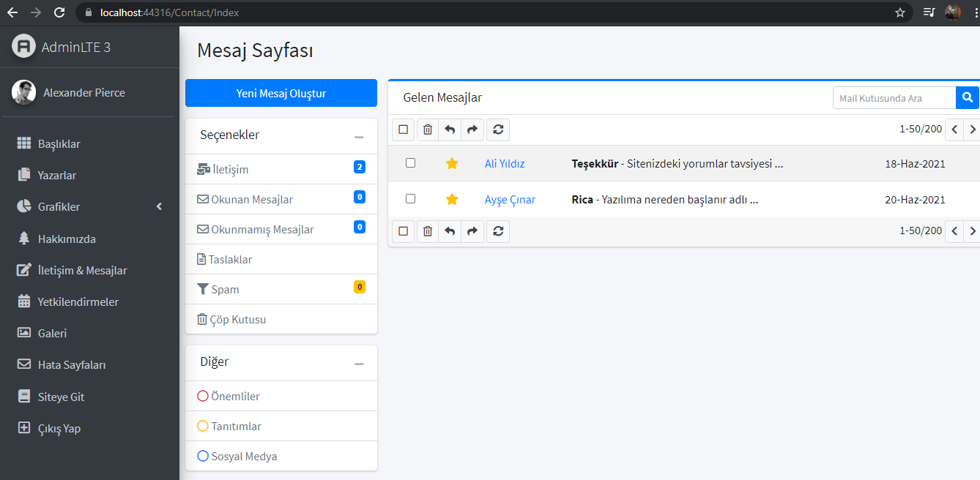Image resolution: width=980 pixels, height=480 pixels.
Task: Click Alexander Pierce avatar photo
Action: coord(23,92)
